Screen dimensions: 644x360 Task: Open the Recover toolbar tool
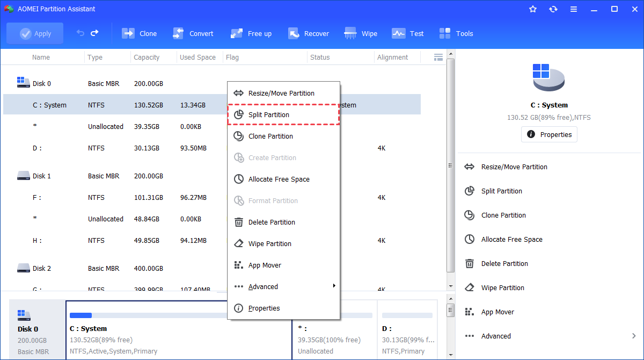point(309,33)
